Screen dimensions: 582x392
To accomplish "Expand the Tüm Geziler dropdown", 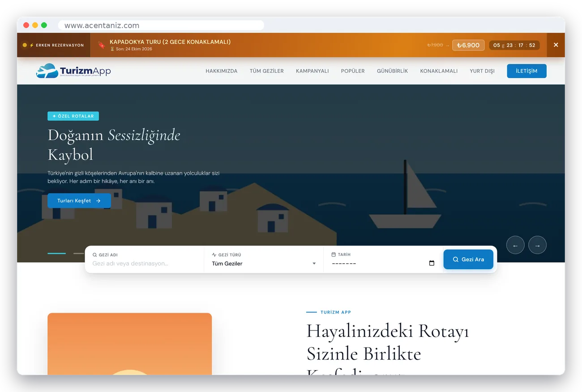I will 264,264.
